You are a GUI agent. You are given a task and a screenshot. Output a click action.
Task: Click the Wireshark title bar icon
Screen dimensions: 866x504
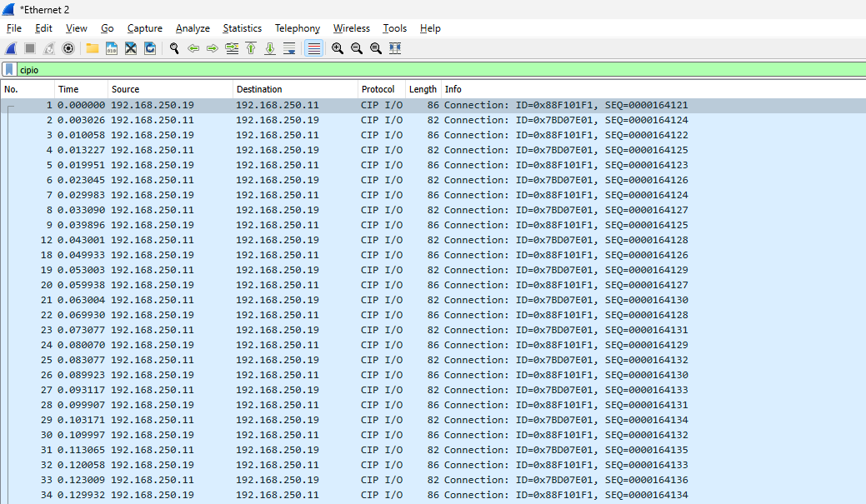[8, 9]
